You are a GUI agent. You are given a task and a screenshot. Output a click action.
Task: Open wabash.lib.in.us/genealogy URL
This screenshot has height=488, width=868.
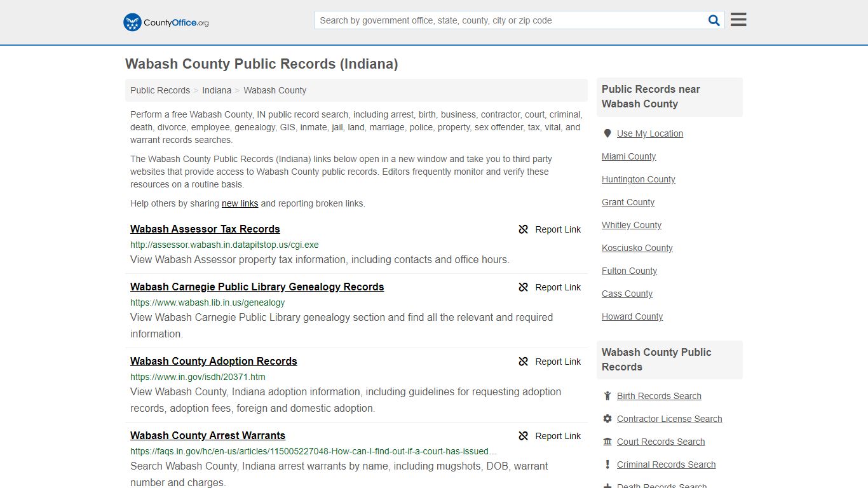click(207, 302)
